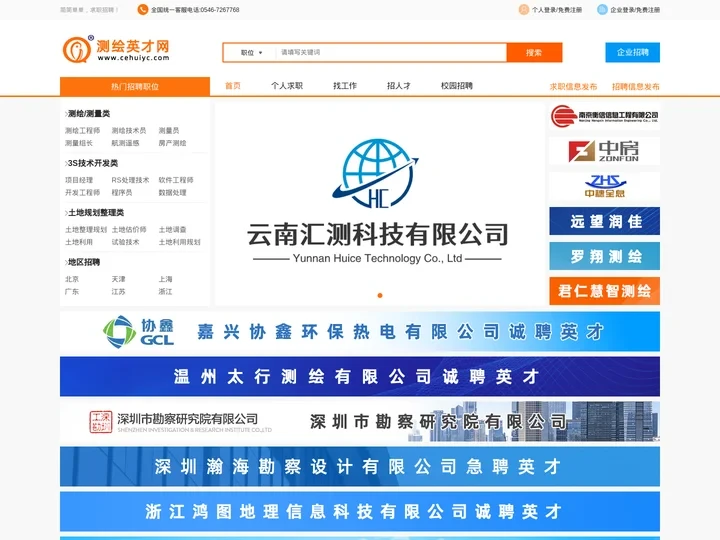Open the 求职信息发布 link
The width and height of the screenshot is (720, 540).
(574, 86)
